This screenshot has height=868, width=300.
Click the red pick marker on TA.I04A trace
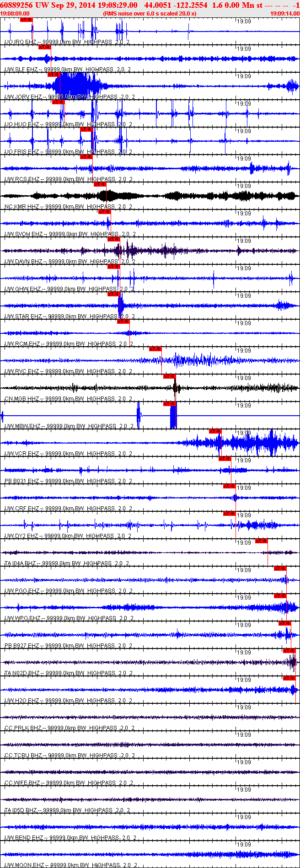(262, 541)
